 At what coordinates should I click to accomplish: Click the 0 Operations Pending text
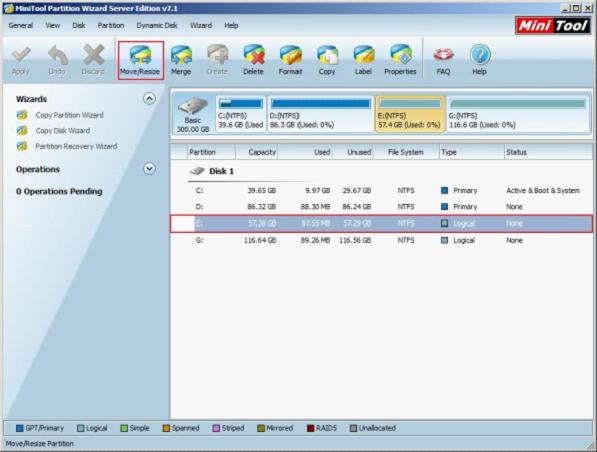pyautogui.click(x=59, y=192)
